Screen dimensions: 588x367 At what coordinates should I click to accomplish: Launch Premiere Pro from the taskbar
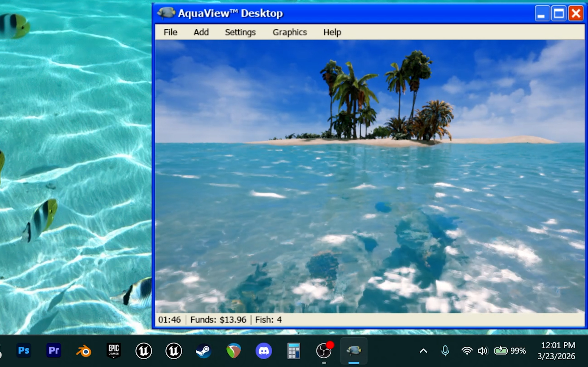click(x=54, y=350)
